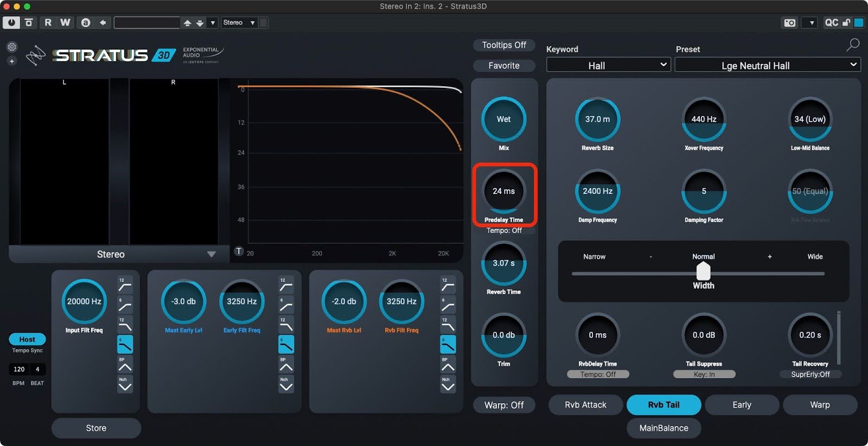Toggle the 'a' A/B compare button

coord(85,23)
